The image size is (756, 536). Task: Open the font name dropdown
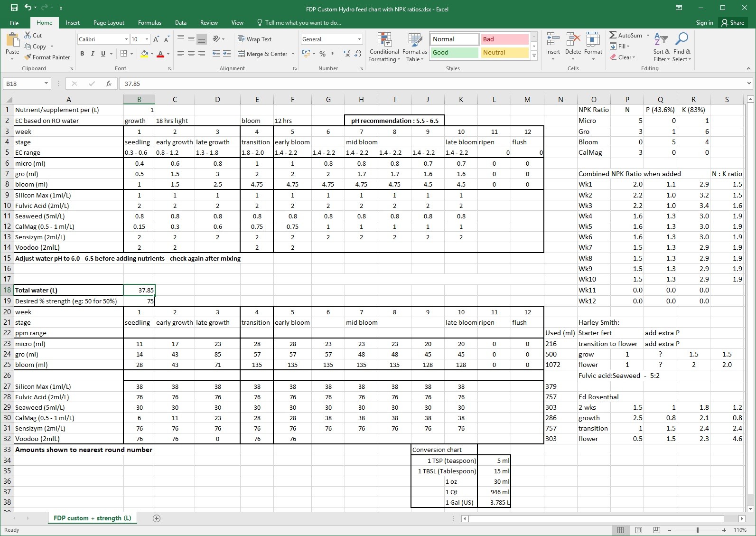click(126, 39)
